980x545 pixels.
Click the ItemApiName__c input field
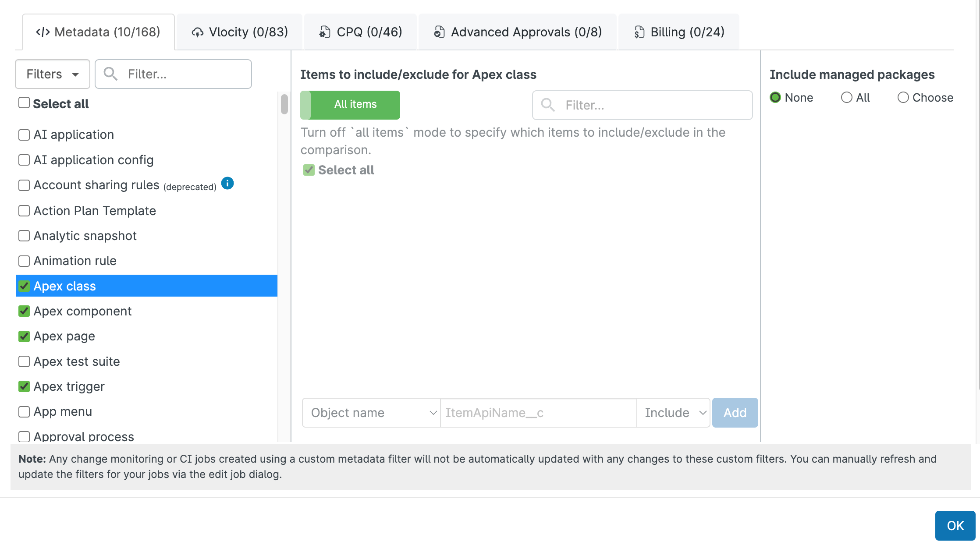[538, 413]
